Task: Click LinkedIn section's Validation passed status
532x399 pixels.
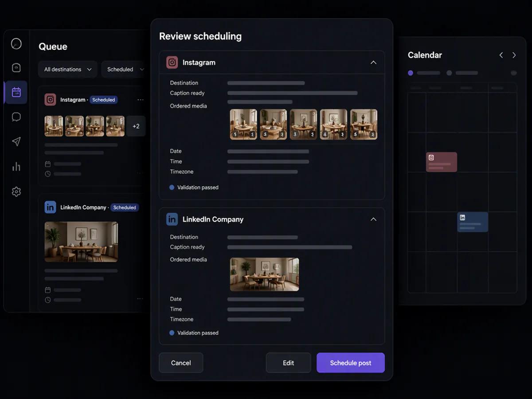Action: tap(194, 333)
